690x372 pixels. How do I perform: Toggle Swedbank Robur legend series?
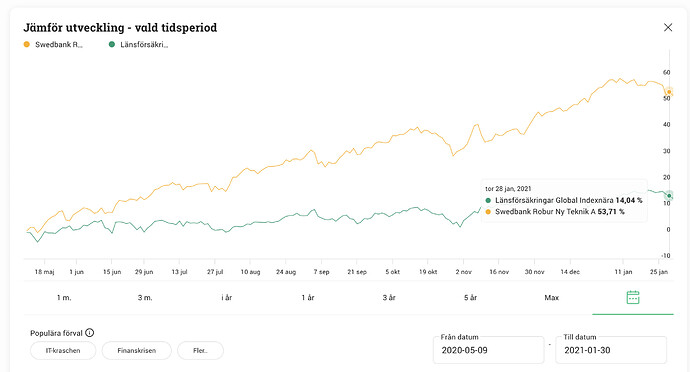53,44
